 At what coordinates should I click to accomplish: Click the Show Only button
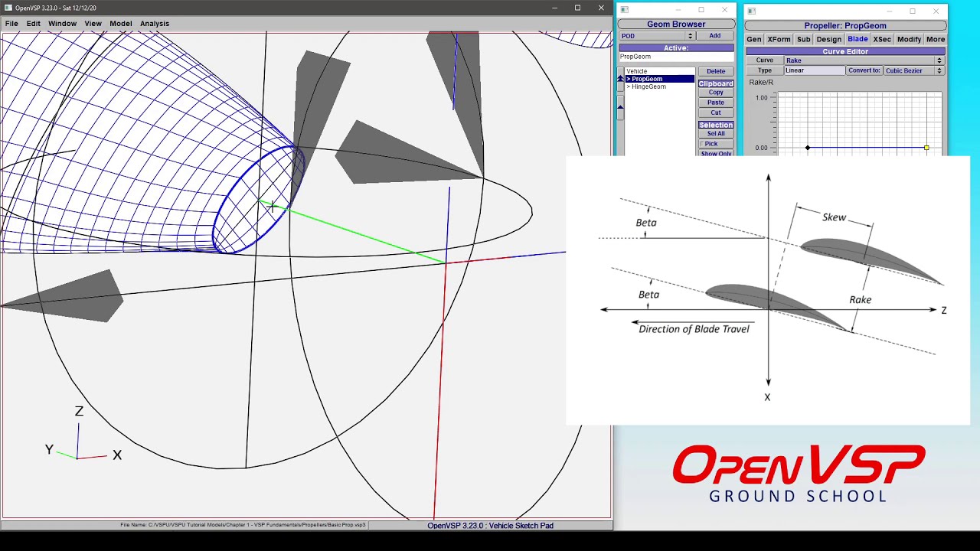716,154
